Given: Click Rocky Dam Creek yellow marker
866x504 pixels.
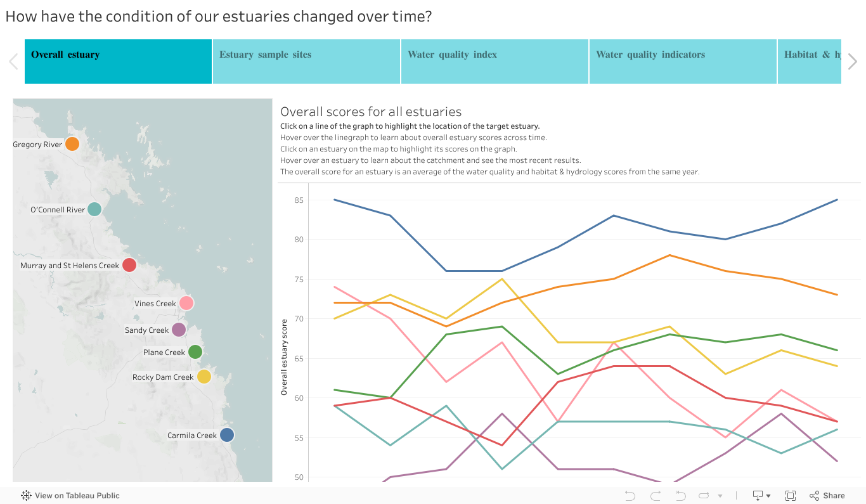Looking at the screenshot, I should pyautogui.click(x=204, y=377).
